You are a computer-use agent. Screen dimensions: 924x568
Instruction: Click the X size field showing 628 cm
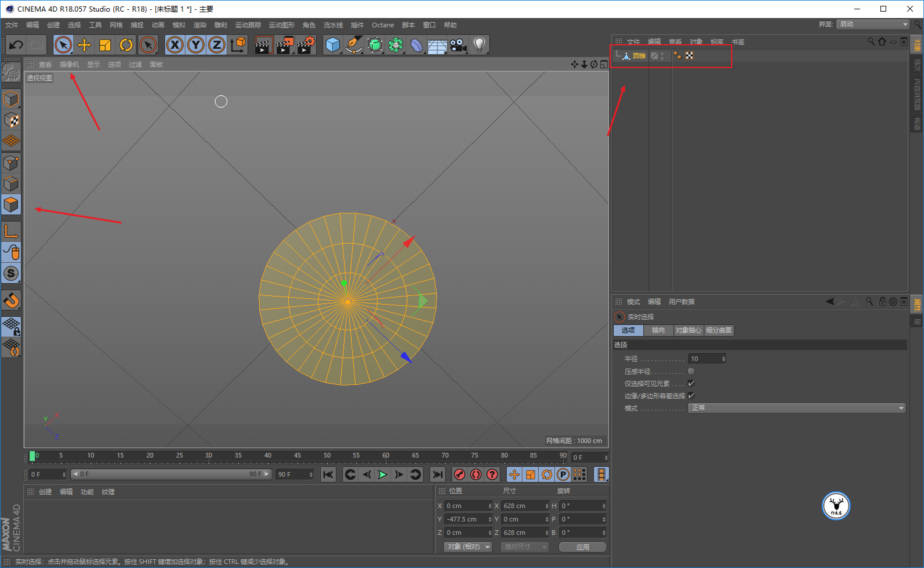525,506
